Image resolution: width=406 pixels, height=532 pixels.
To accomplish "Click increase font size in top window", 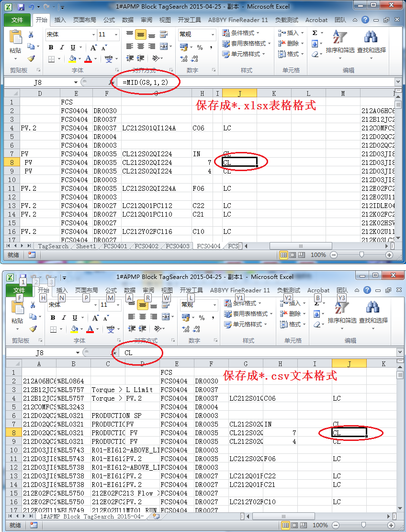I will (93, 47).
